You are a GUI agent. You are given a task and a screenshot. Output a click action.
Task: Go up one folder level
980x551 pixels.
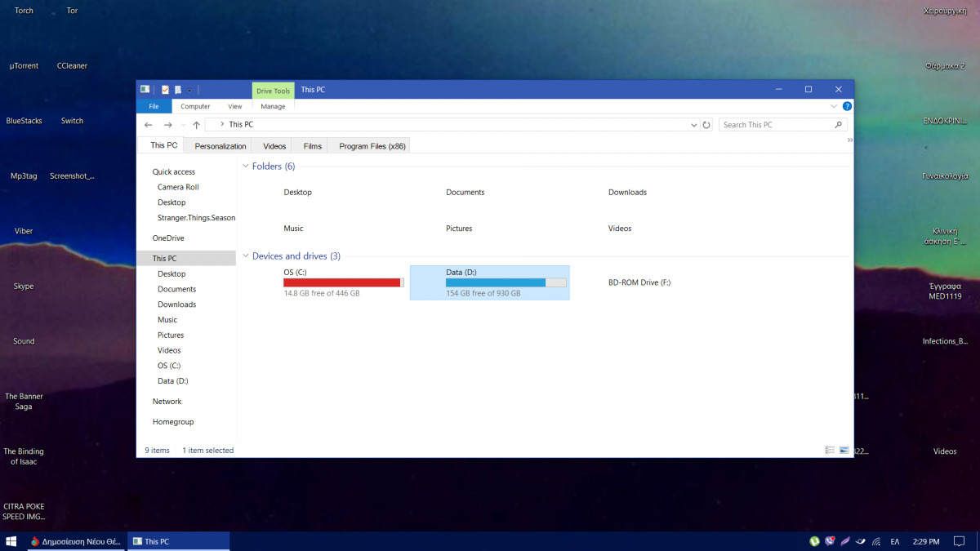[x=196, y=125]
